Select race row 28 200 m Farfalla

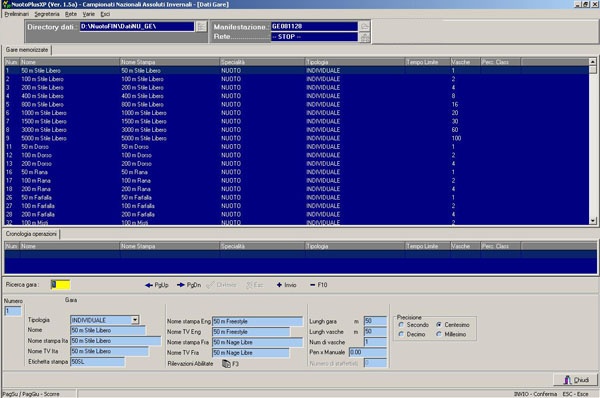point(297,214)
